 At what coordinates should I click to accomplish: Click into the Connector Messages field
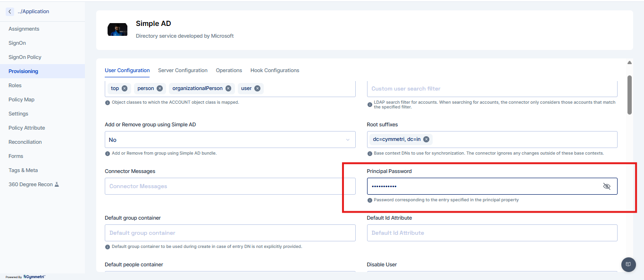click(230, 186)
